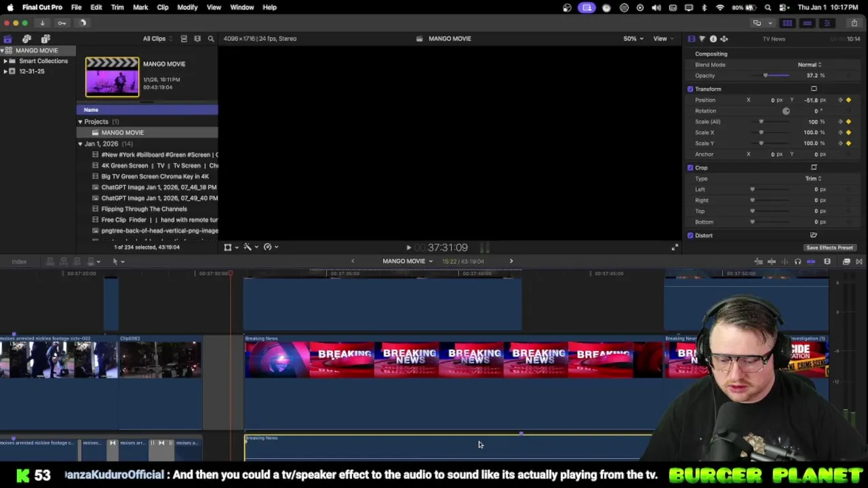The height and width of the screenshot is (488, 868).
Task: Open the browser search magnifier
Action: pos(211,39)
